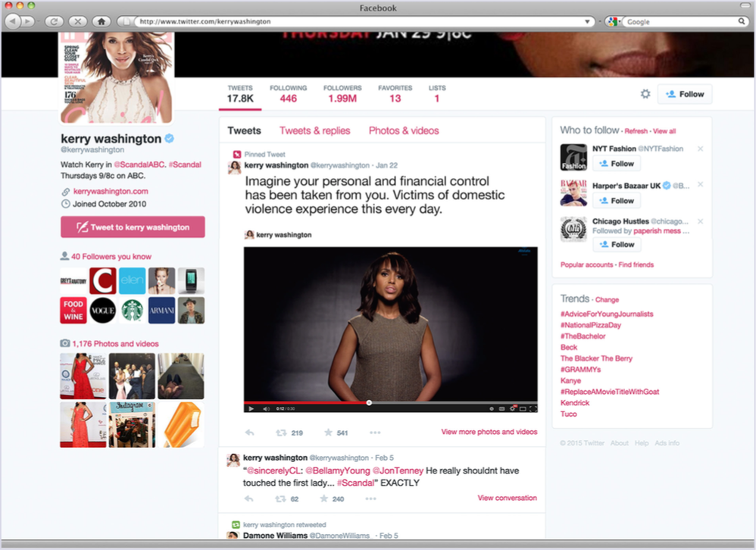756x550 pixels.
Task: Click the Find friends link
Action: tap(636, 264)
